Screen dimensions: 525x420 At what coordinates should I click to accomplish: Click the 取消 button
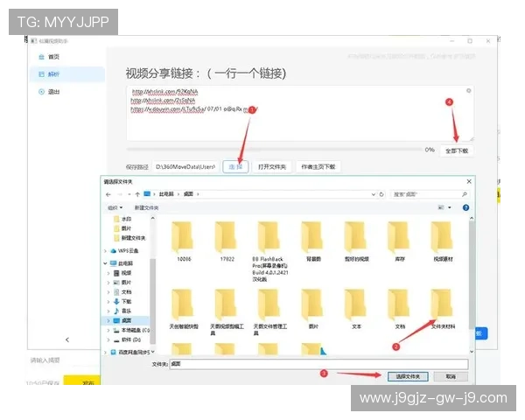[x=451, y=376]
